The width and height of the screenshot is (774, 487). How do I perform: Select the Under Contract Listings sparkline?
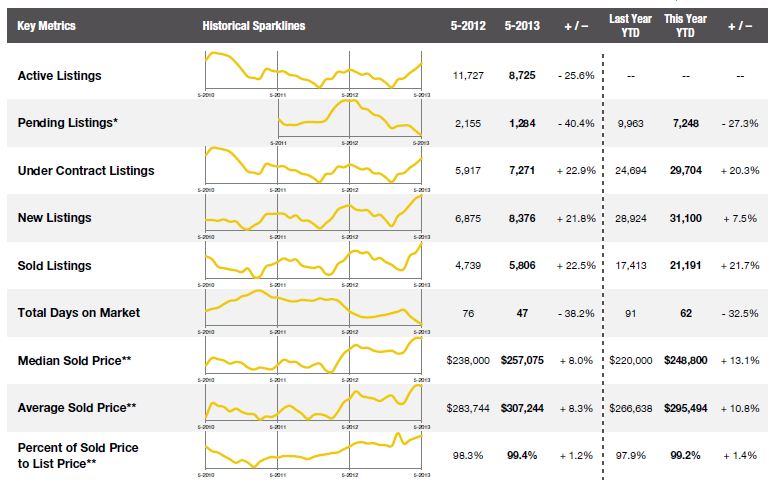313,166
